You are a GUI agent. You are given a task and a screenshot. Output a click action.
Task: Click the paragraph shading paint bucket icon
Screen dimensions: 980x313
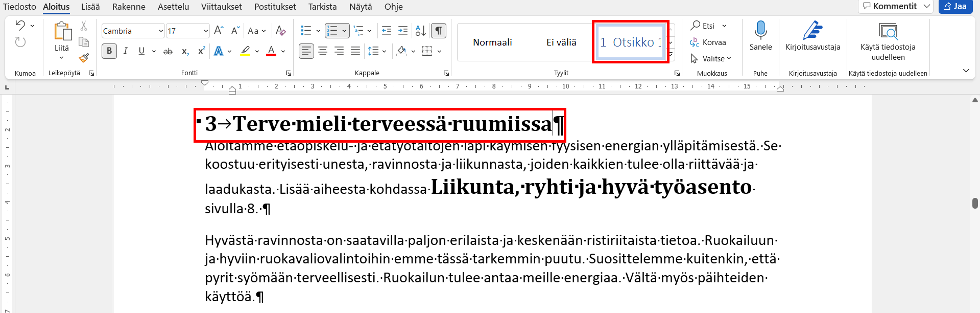click(x=402, y=51)
